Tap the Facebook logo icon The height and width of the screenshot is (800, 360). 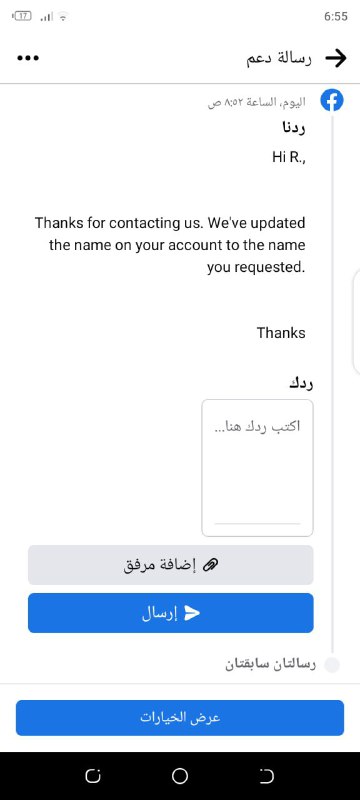click(332, 101)
